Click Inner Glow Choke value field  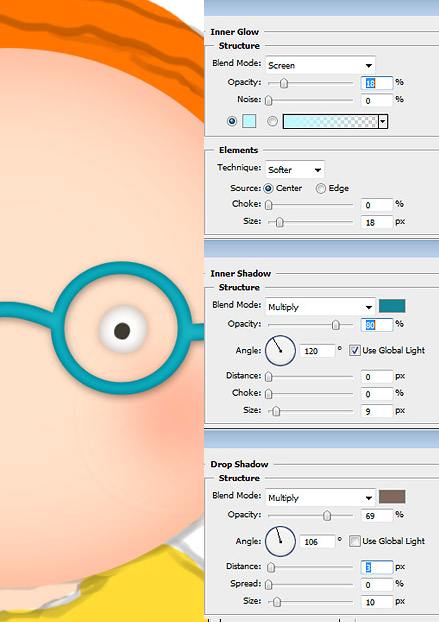click(377, 205)
